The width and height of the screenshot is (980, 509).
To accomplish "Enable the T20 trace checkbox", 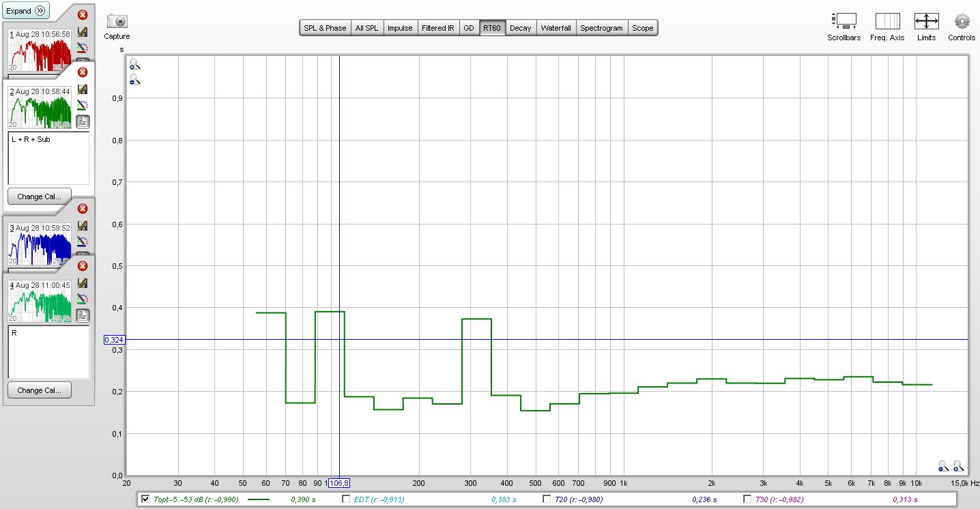I will click(547, 499).
